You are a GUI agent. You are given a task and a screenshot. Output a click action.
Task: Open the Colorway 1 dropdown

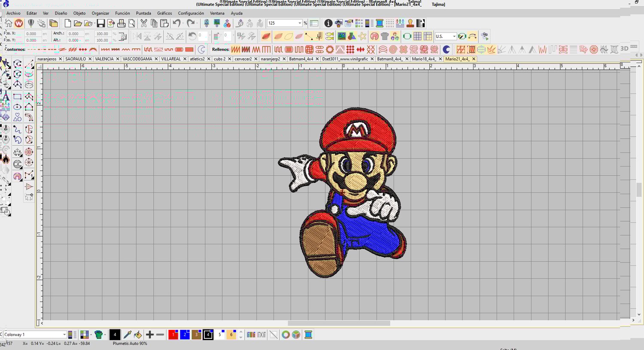click(x=64, y=335)
